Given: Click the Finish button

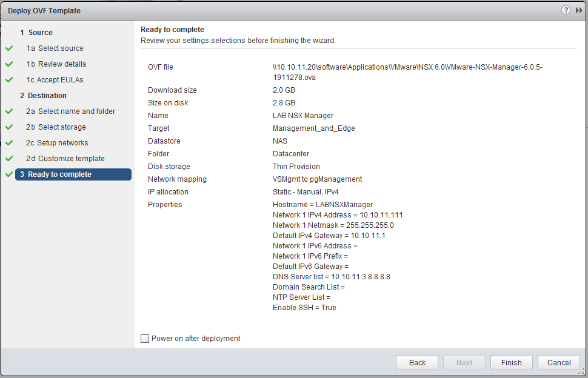Looking at the screenshot, I should [x=511, y=362].
